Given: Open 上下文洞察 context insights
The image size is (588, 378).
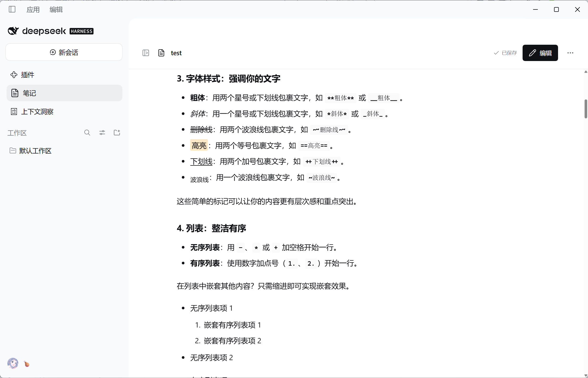Looking at the screenshot, I should point(64,112).
